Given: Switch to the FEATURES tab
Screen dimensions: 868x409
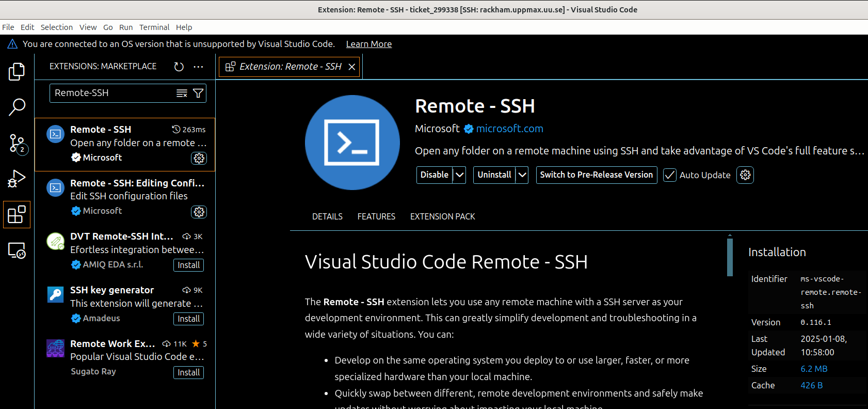Looking at the screenshot, I should [x=376, y=217].
